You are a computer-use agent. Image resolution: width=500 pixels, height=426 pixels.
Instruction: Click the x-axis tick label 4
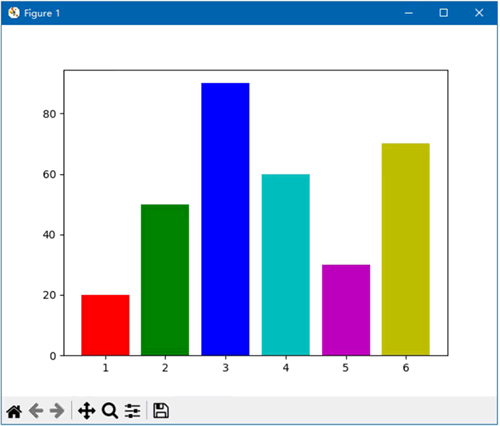coord(286,368)
